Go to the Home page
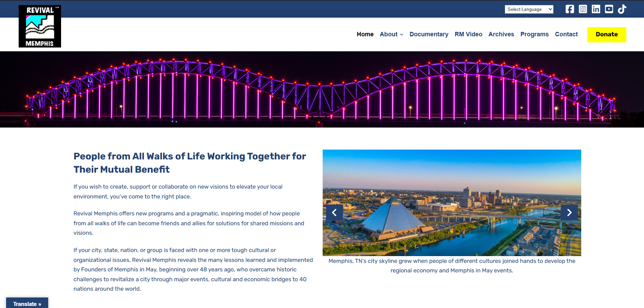Screen dimensions: 644x308 365,34
